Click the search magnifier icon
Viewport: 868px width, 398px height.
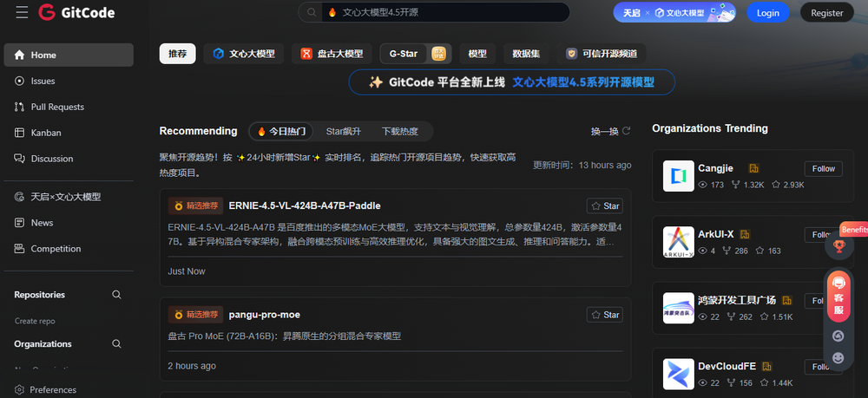[x=311, y=12]
